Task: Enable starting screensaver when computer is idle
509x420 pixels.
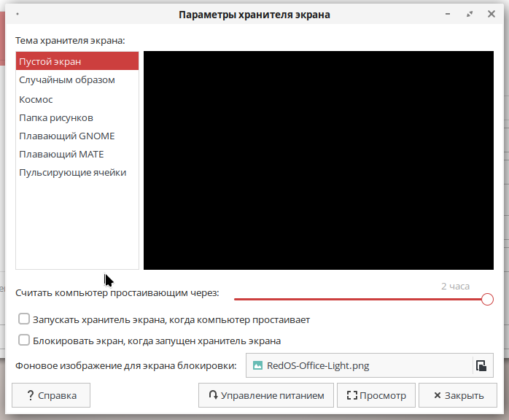Action: click(x=25, y=319)
